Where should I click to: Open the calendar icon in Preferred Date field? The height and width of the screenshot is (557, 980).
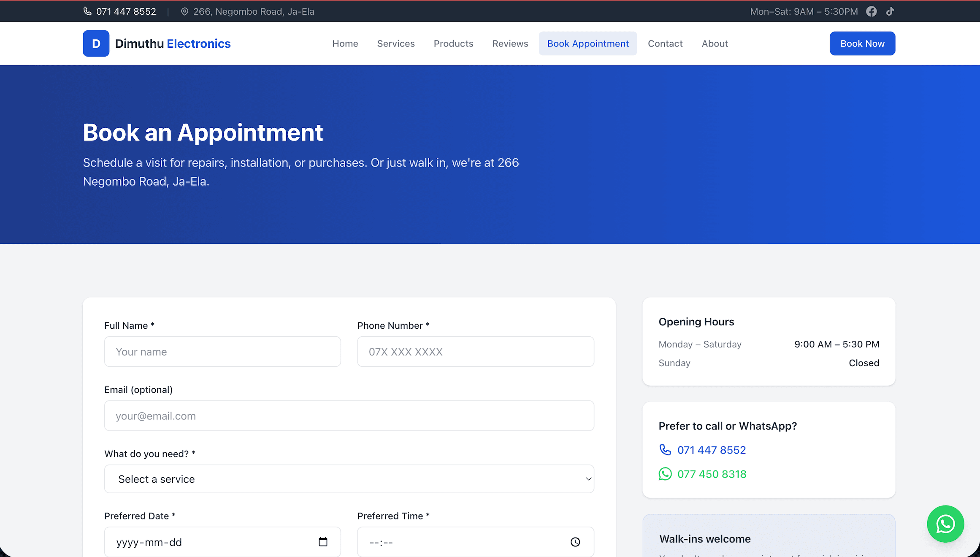pos(323,541)
